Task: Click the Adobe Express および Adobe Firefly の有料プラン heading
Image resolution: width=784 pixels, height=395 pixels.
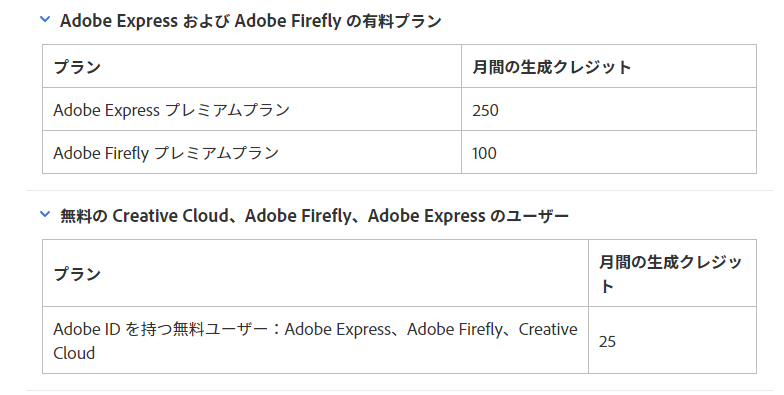Action: pyautogui.click(x=250, y=21)
